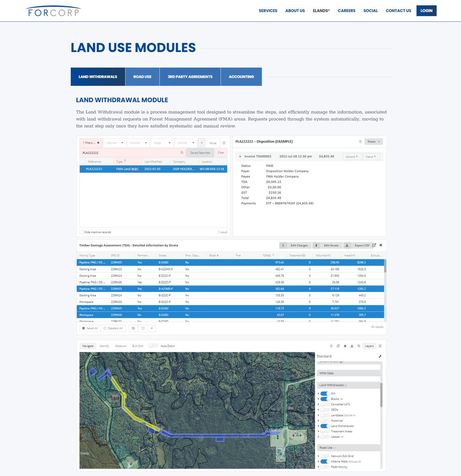Open the Grantee filter dropdown
Image resolution: width=461 pixels, height=476 pixels.
click(x=115, y=143)
